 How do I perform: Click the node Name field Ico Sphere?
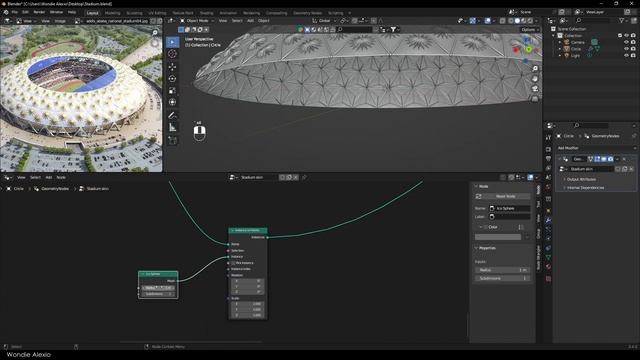[509, 208]
